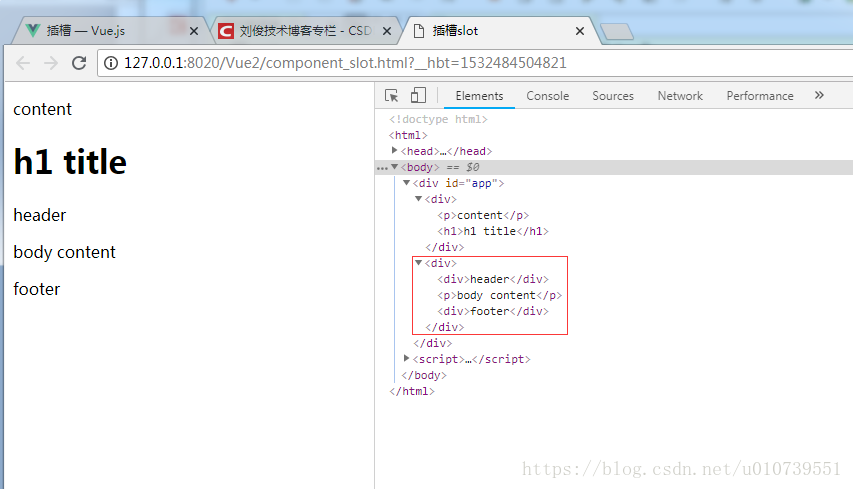Click the 'content' paragraph on page
Image resolution: width=853 pixels, height=489 pixels.
(x=42, y=109)
